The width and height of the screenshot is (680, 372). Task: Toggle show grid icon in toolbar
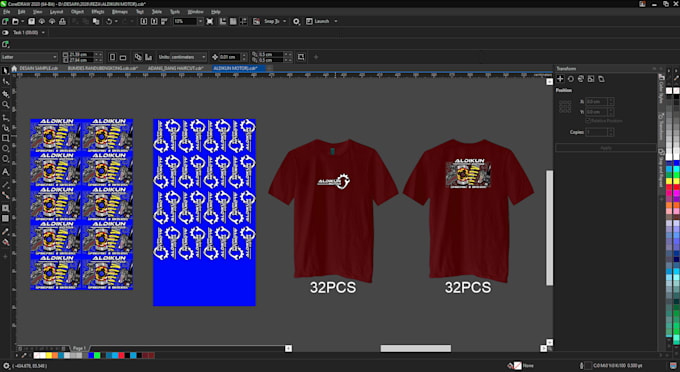click(233, 21)
